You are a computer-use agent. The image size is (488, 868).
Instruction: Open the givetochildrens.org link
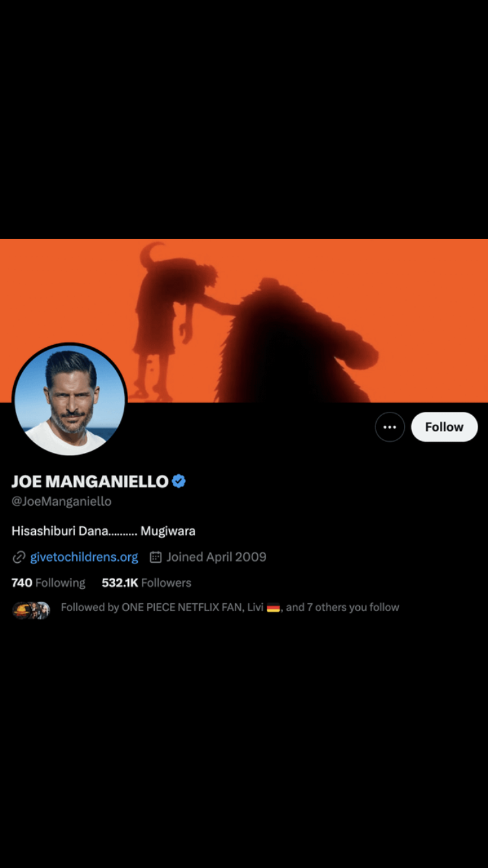84,557
